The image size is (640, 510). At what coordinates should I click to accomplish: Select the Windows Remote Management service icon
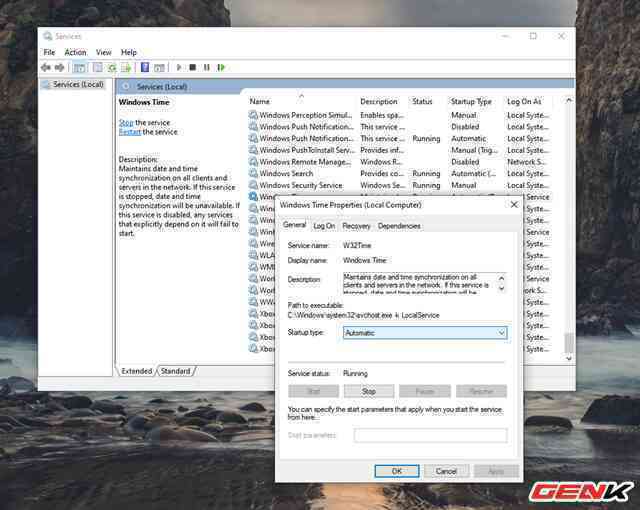point(253,162)
